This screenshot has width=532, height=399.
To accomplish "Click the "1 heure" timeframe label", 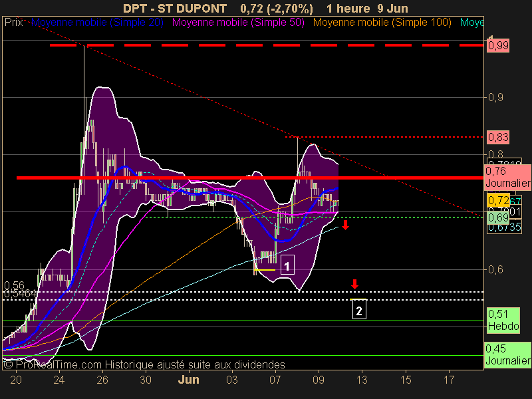I will click(348, 9).
